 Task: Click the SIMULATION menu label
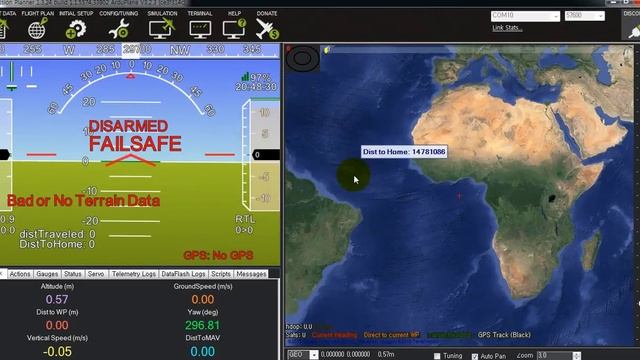pyautogui.click(x=162, y=13)
